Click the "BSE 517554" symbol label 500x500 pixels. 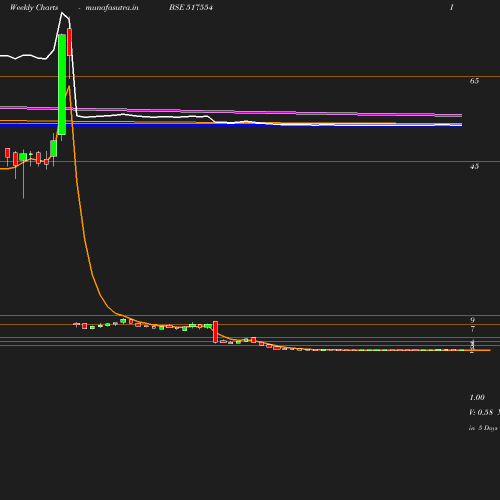(191, 7)
